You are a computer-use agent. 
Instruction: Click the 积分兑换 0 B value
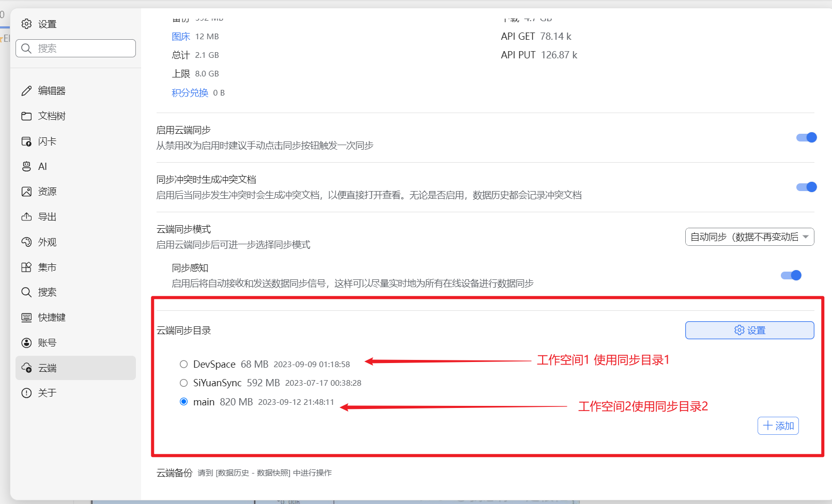219,93
